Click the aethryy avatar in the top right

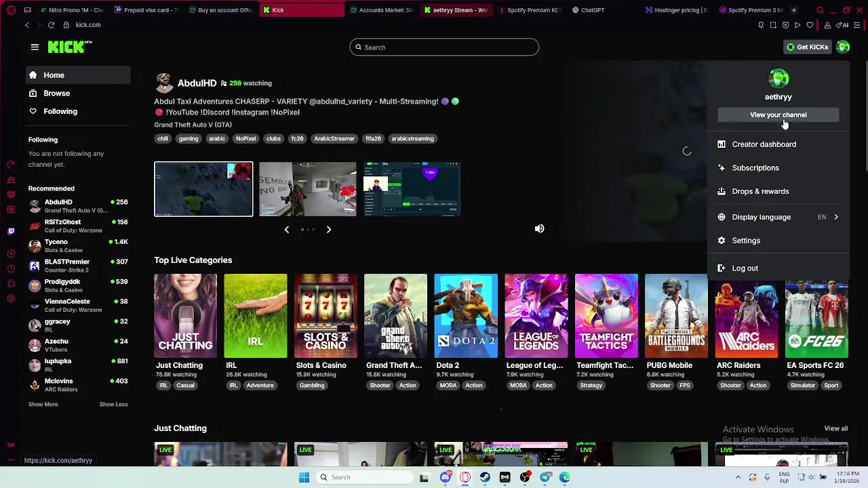(843, 47)
